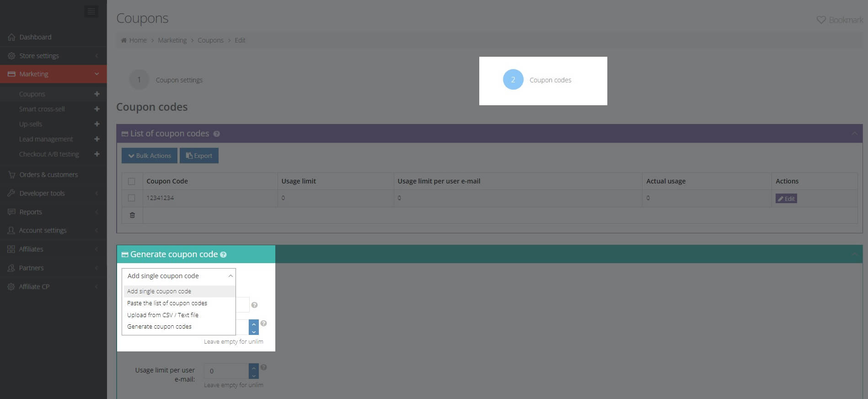Edit coupon code 12341234
The image size is (868, 399).
pos(786,199)
